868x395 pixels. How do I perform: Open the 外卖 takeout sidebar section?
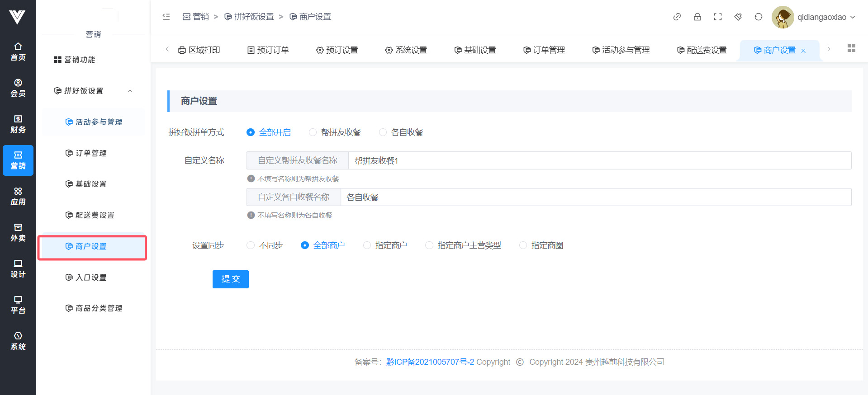coord(18,233)
